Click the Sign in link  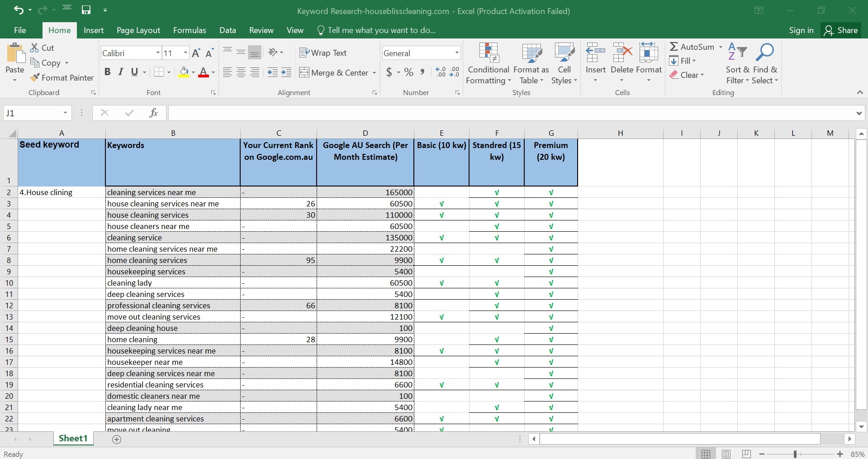pos(801,30)
